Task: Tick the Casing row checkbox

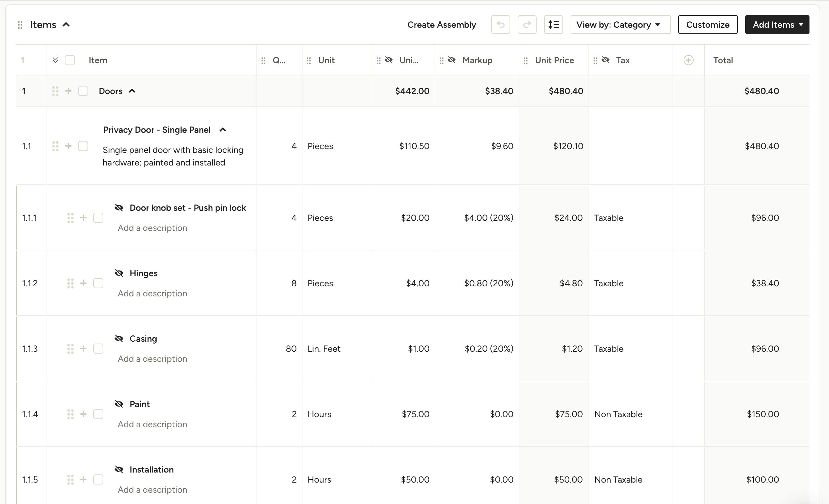Action: (x=98, y=349)
